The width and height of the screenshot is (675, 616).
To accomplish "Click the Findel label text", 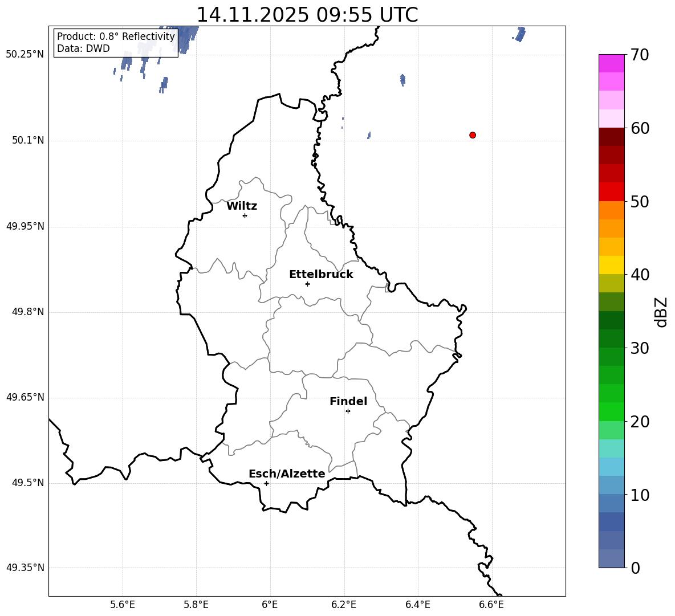I will tap(348, 401).
